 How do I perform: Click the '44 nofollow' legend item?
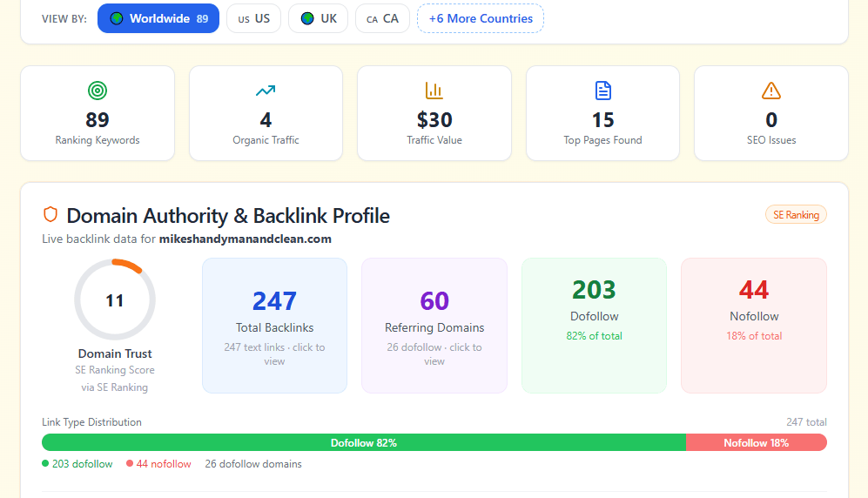tap(158, 464)
